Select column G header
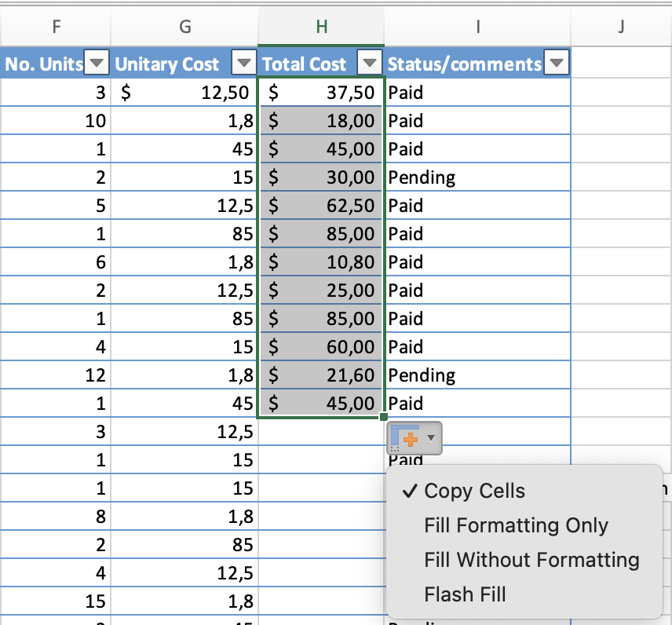Viewport: 672px width, 625px height. (x=184, y=27)
